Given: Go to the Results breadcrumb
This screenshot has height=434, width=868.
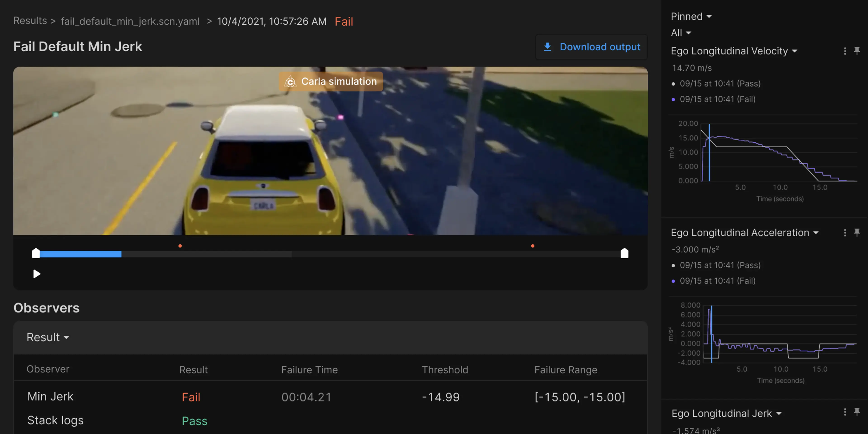Looking at the screenshot, I should (x=30, y=21).
